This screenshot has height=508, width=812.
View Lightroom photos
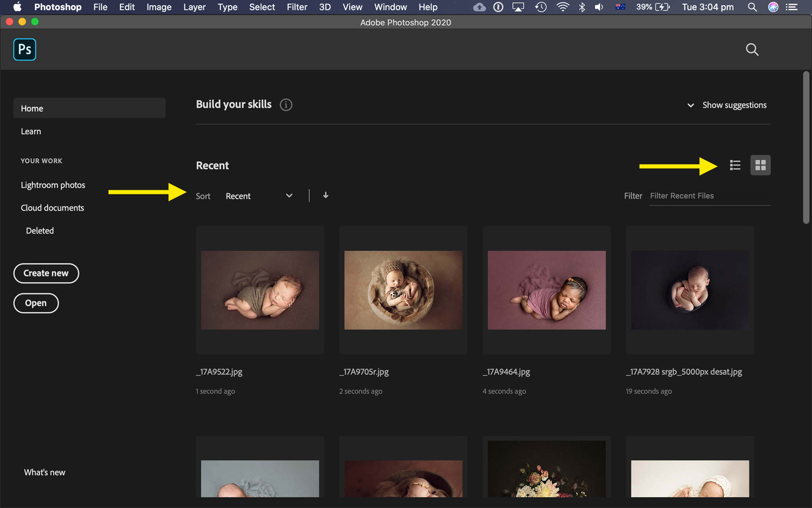coord(53,185)
